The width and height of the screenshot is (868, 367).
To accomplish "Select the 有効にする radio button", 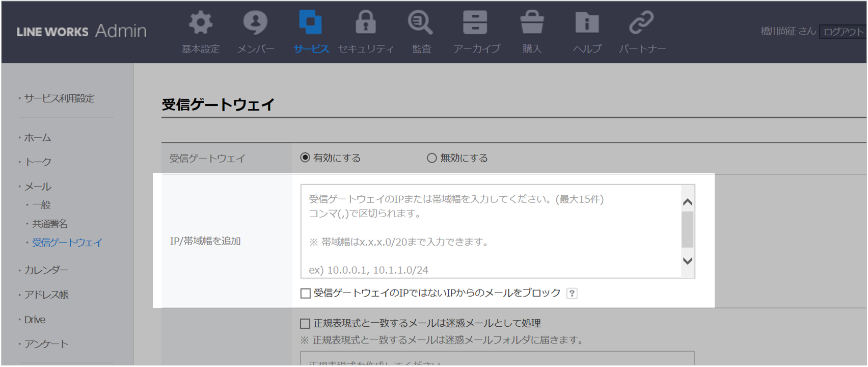I will coord(305,158).
